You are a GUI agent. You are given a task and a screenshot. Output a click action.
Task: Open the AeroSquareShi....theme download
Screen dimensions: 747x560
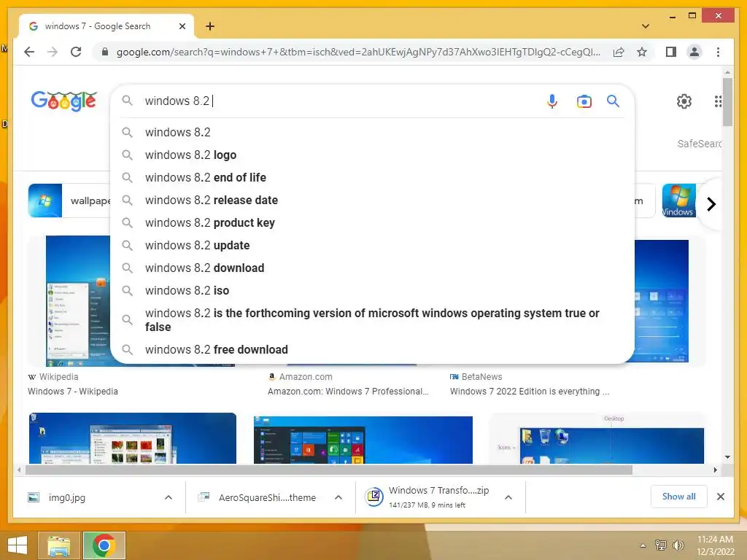[258, 497]
